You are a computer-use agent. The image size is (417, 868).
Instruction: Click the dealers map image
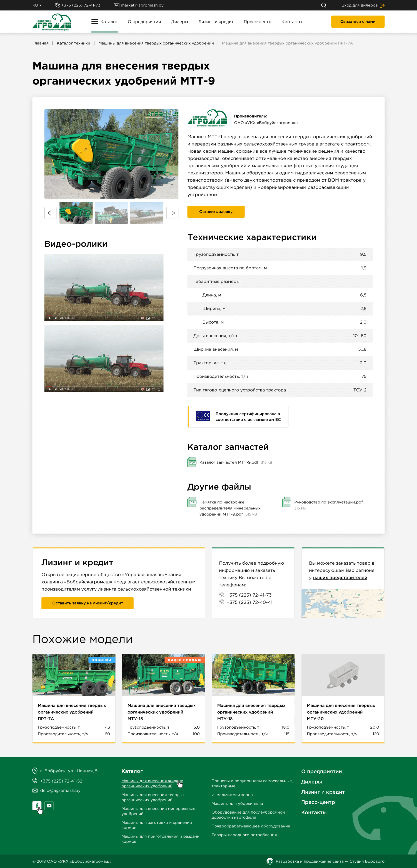(x=343, y=603)
